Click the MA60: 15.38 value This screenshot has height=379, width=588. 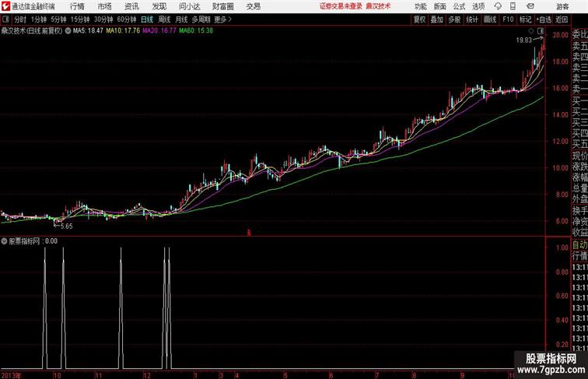[196, 31]
